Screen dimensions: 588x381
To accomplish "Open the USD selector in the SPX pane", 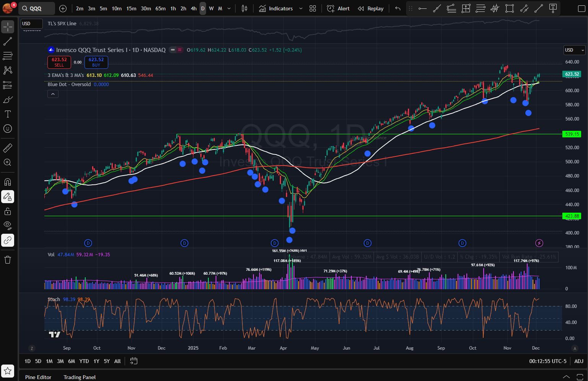I will point(31,23).
